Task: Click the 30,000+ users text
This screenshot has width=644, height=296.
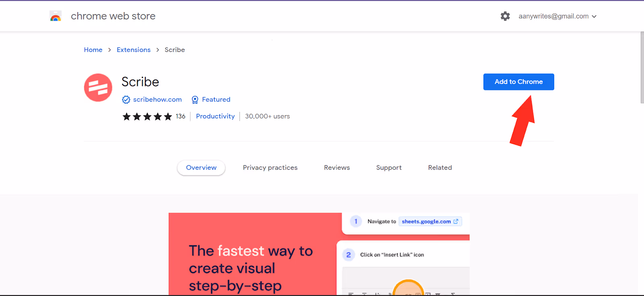Action: pyautogui.click(x=267, y=116)
